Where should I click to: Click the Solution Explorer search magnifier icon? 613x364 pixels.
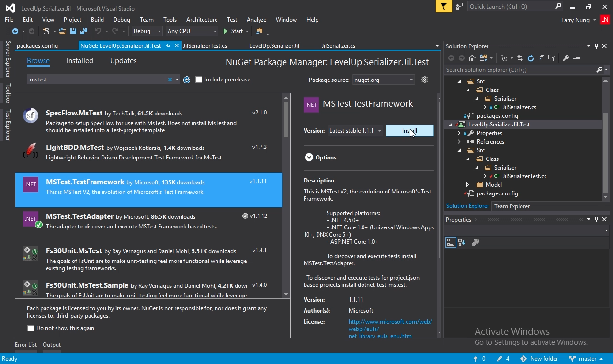[x=599, y=70]
